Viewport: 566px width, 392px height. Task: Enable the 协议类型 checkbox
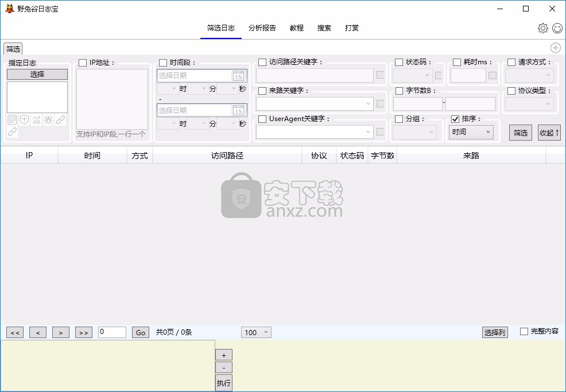[x=511, y=91]
